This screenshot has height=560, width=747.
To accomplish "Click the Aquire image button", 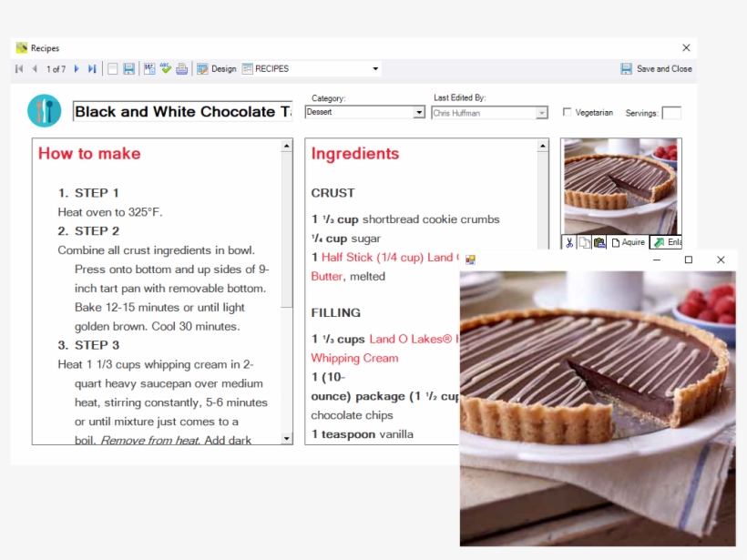I will click(629, 241).
